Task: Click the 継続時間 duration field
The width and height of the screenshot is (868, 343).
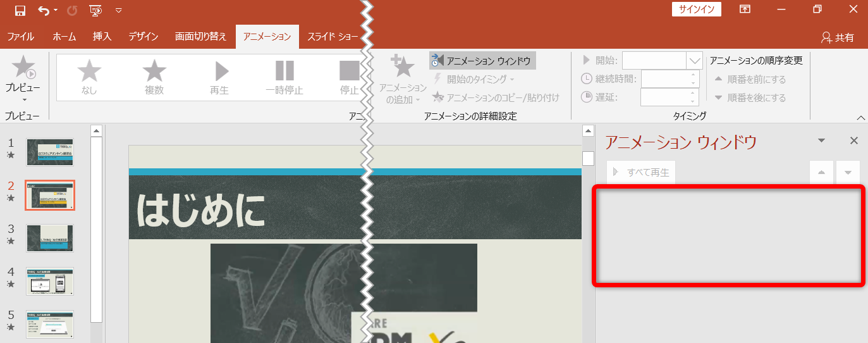Action: coord(665,79)
